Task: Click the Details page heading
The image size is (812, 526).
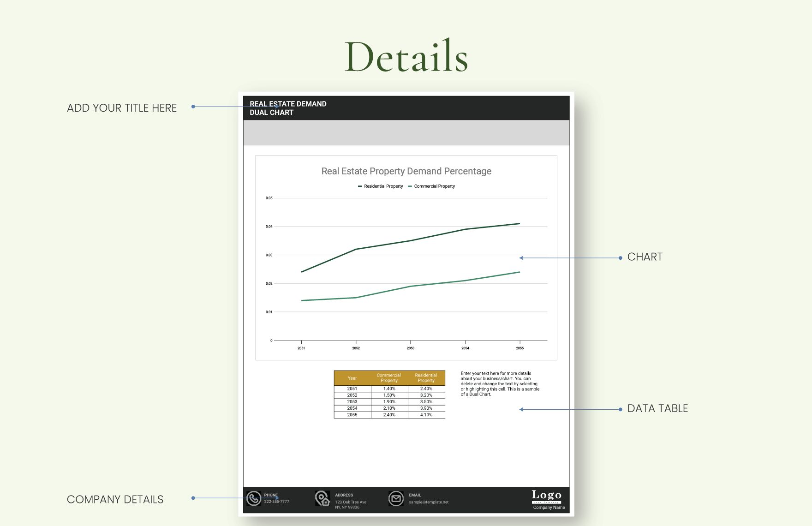Action: 406,55
